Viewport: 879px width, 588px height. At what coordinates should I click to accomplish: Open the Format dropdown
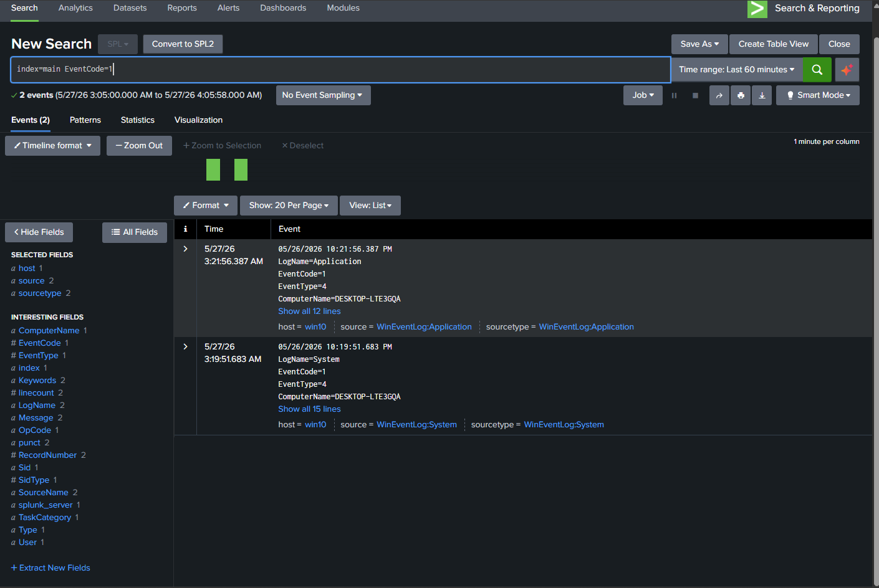pyautogui.click(x=206, y=206)
